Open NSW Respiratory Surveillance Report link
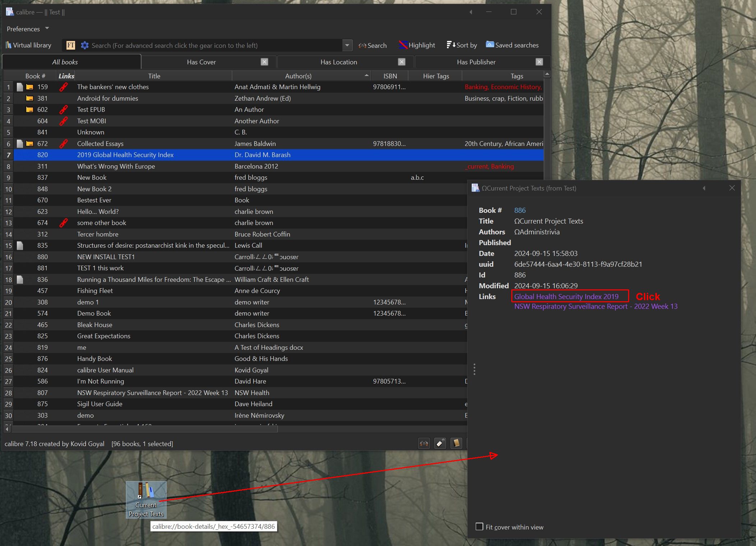756x546 pixels. click(595, 306)
